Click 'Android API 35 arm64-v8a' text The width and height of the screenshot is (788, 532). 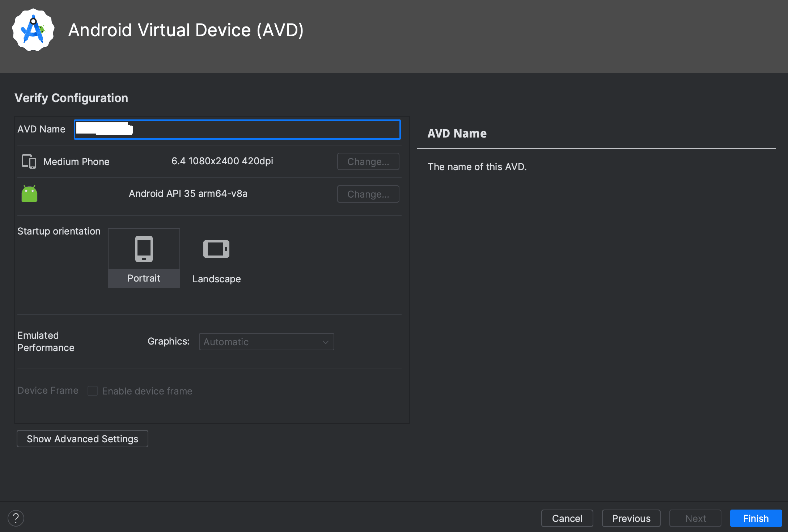[188, 194]
